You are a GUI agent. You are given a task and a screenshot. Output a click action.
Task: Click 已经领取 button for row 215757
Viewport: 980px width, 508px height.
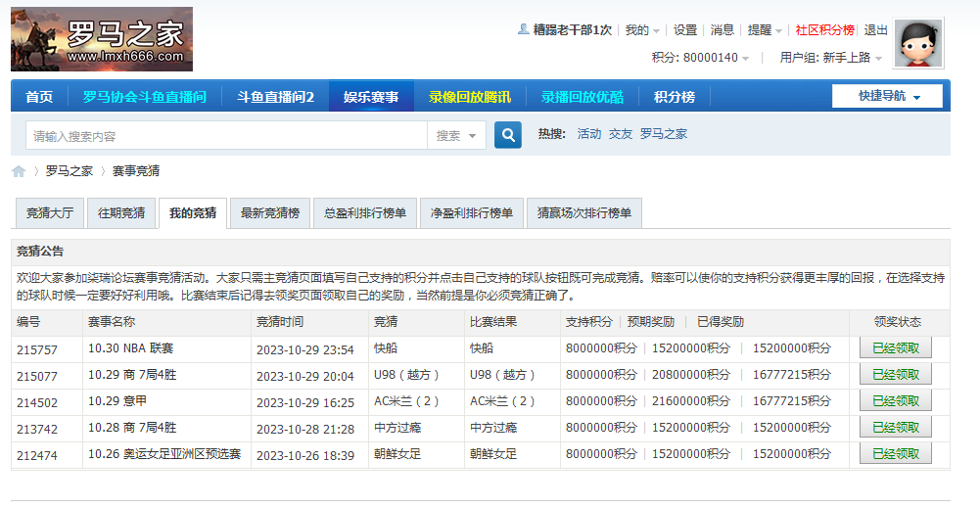point(896,348)
